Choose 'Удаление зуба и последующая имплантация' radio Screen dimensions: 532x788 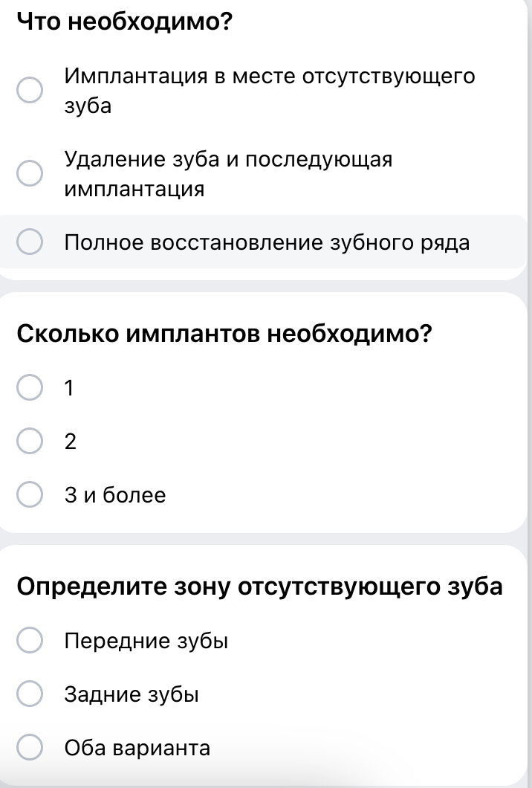[x=30, y=174]
